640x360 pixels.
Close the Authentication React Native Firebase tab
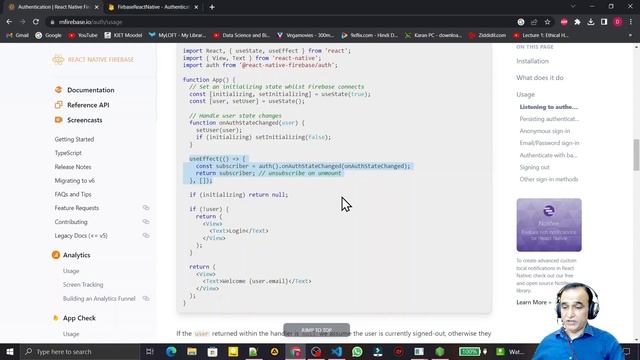click(96, 7)
